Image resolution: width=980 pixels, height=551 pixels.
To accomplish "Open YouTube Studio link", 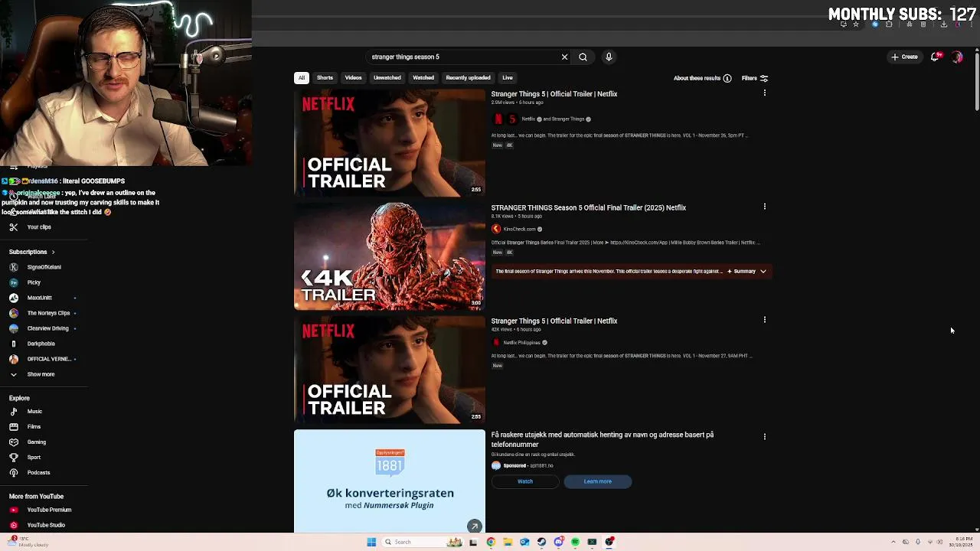I will 46,525.
